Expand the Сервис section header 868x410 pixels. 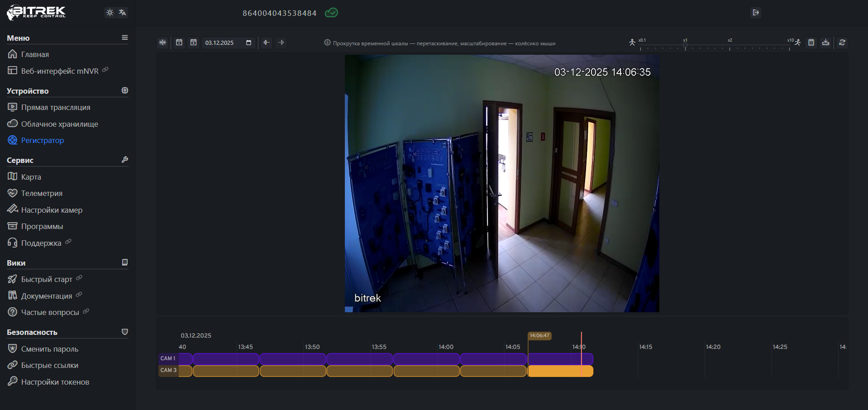point(20,160)
